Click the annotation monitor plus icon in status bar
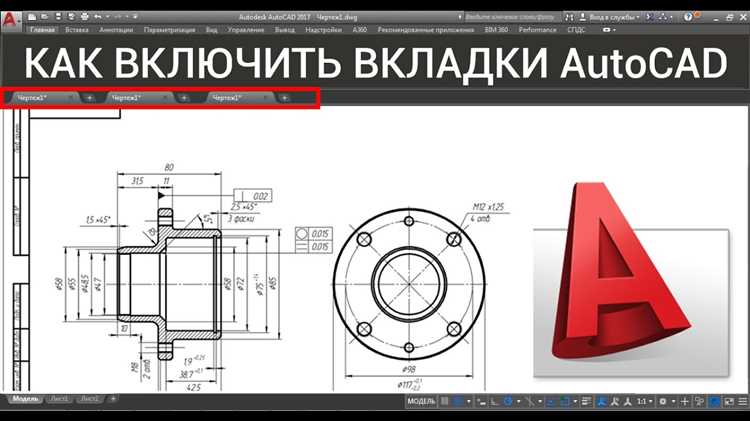The image size is (750, 421). pos(684,401)
